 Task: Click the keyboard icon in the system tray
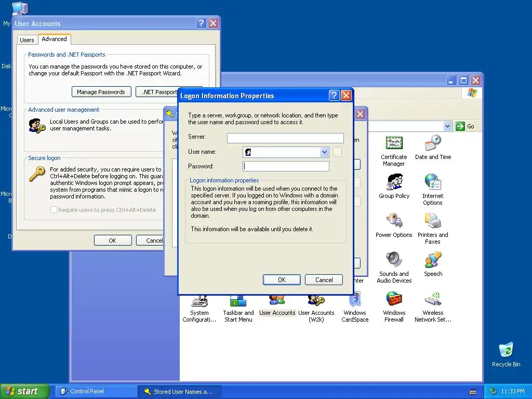473,392
